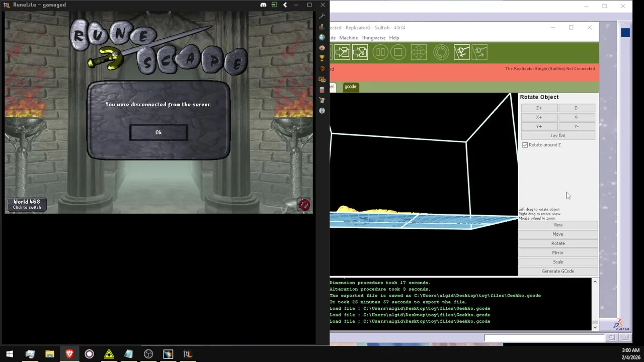The width and height of the screenshot is (644, 362).
Task: Open the Machine menu
Action: [x=348, y=38]
